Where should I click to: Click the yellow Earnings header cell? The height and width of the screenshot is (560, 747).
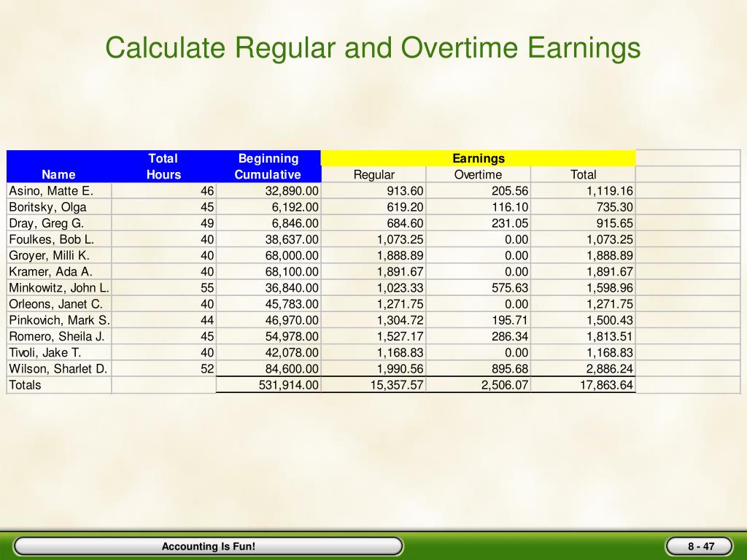click(x=479, y=158)
